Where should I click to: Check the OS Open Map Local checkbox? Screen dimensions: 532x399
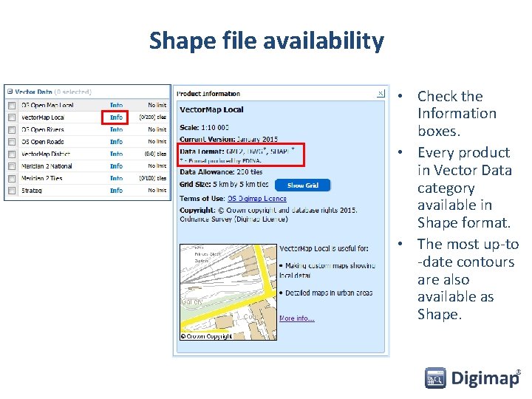(12, 106)
